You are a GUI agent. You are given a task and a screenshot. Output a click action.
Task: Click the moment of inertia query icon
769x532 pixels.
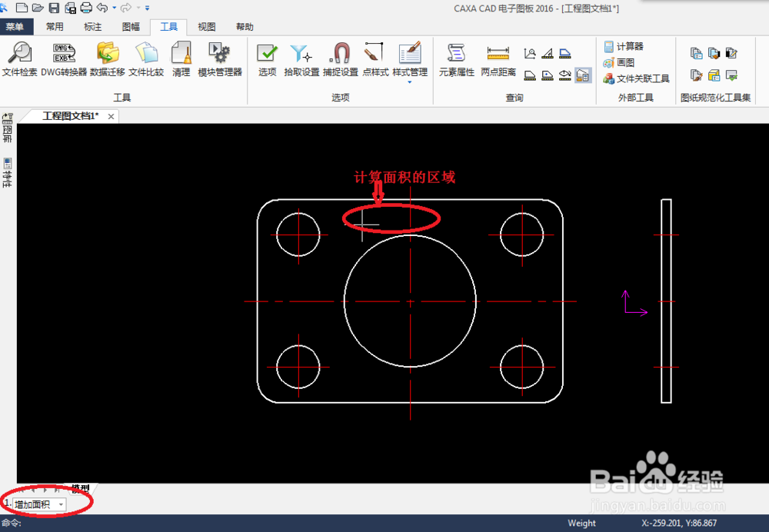(565, 75)
